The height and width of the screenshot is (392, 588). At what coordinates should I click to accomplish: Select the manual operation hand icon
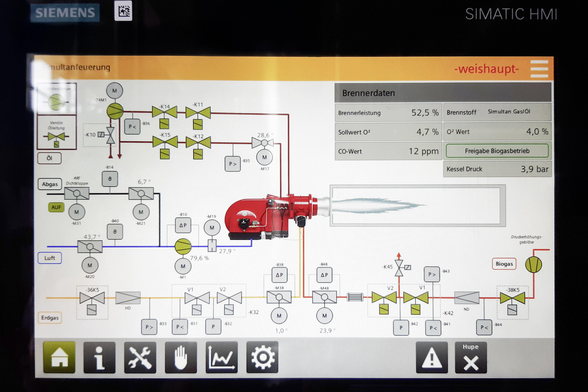pos(181,357)
